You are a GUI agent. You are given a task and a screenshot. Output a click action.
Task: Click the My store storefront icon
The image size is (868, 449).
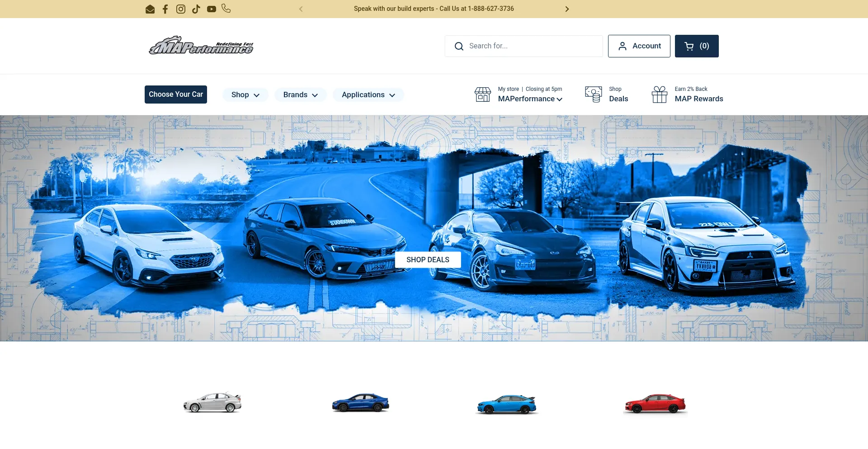(x=482, y=95)
